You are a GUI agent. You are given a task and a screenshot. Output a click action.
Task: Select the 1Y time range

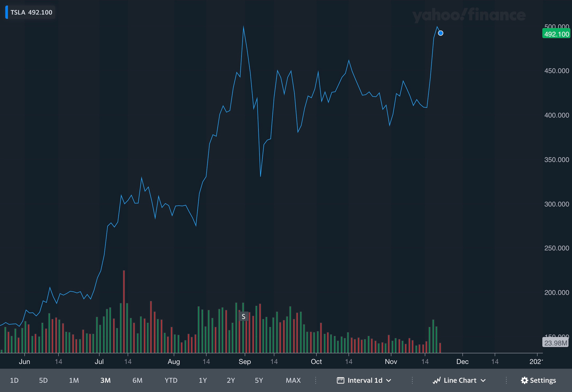(203, 380)
